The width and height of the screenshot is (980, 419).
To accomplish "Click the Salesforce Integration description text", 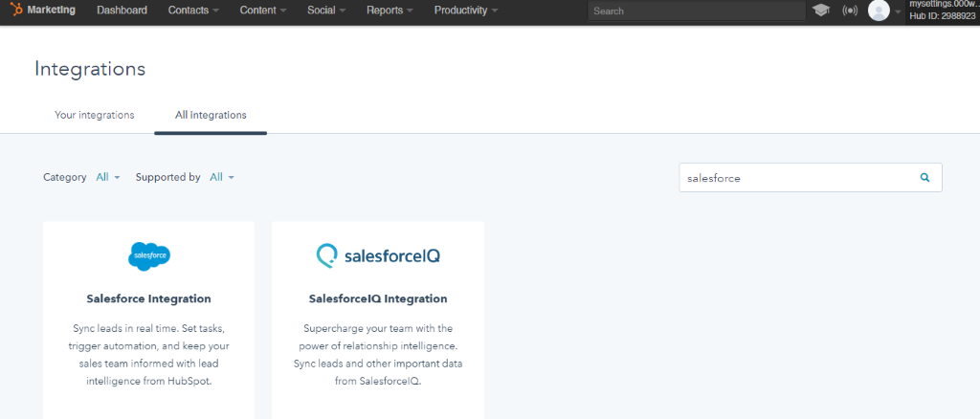I will (148, 354).
